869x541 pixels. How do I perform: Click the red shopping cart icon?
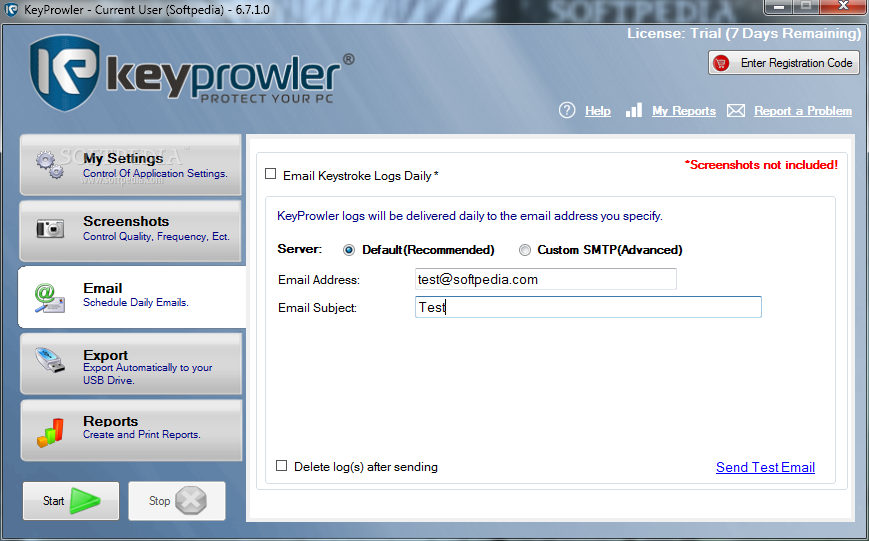pos(721,63)
